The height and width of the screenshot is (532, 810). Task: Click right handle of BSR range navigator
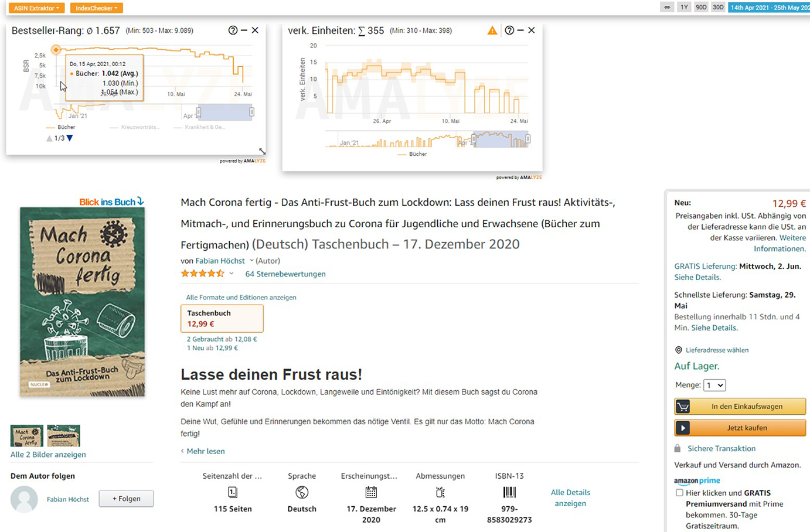[x=251, y=112]
